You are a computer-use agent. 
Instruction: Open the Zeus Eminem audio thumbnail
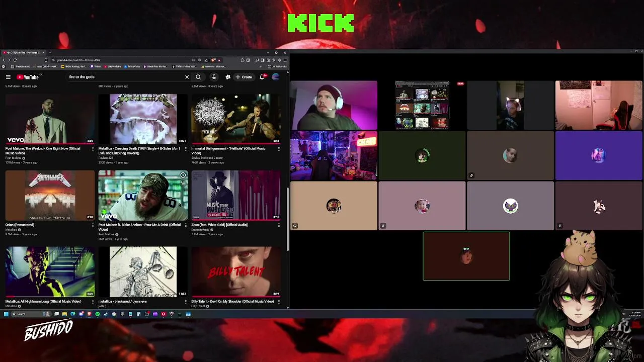coord(236,195)
